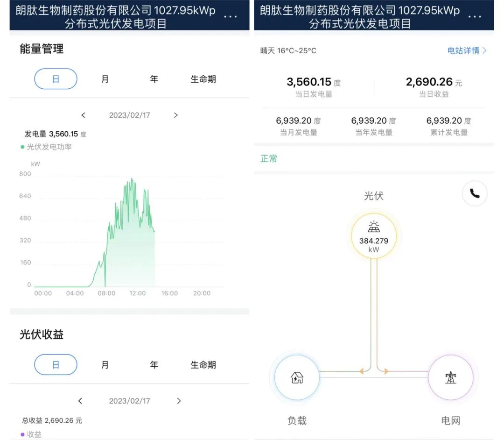Tap the 12:00 label on chart axis

pyautogui.click(x=138, y=293)
